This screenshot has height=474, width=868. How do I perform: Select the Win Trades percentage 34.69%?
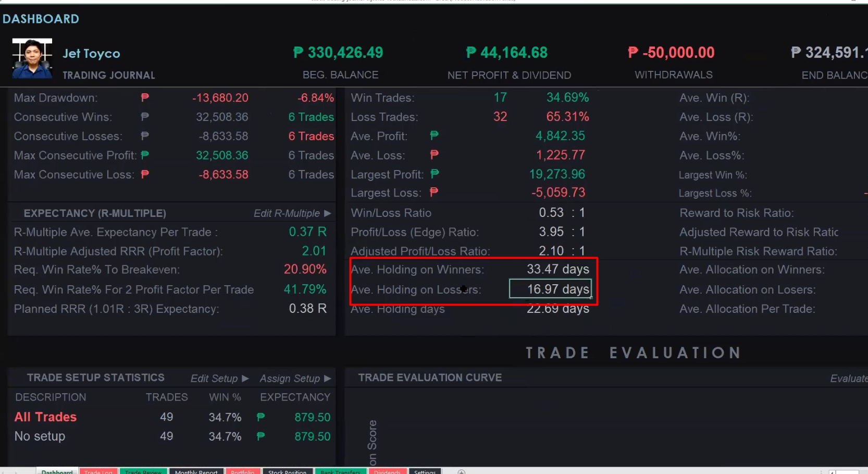coord(567,98)
